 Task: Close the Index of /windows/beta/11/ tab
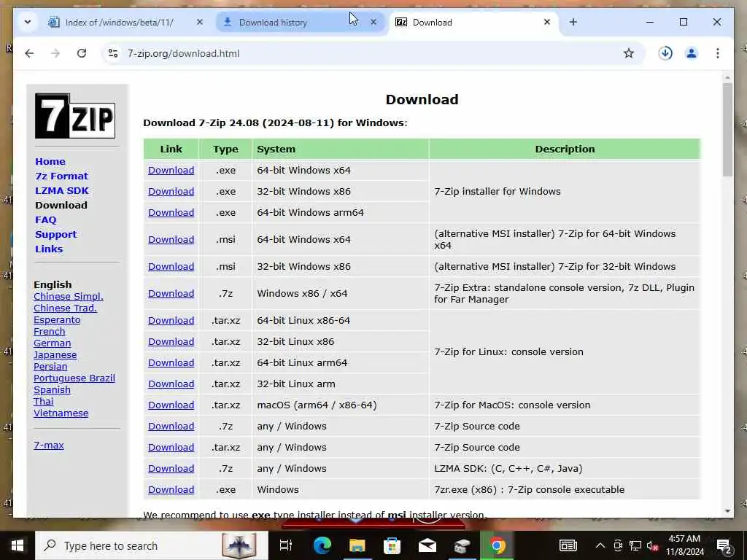(200, 22)
